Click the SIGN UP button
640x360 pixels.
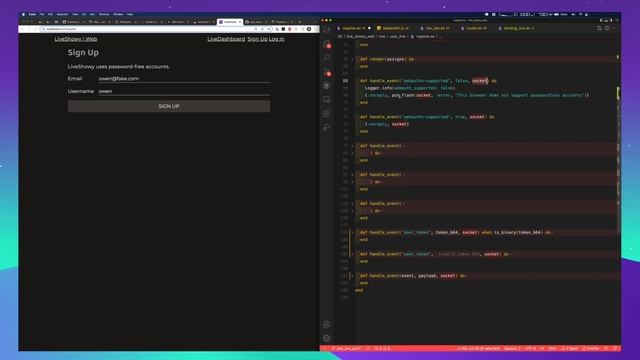tap(169, 106)
